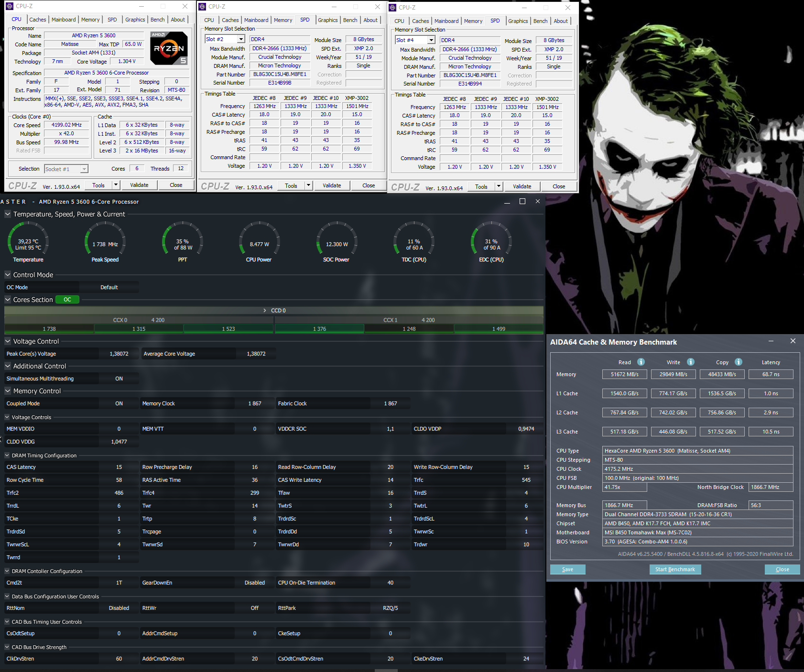The image size is (804, 672).
Task: Open the Bench tab in CPU-Z Slot #4 window
Action: (x=541, y=21)
